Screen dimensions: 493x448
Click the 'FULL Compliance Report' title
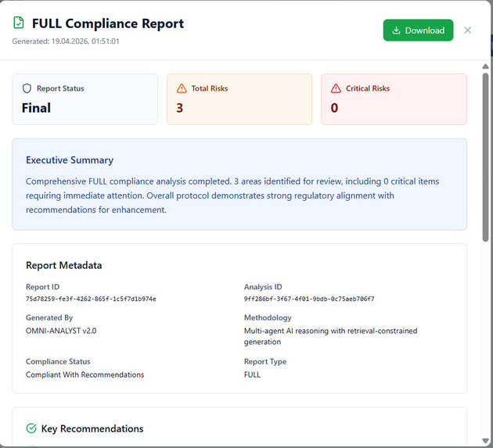coord(108,23)
